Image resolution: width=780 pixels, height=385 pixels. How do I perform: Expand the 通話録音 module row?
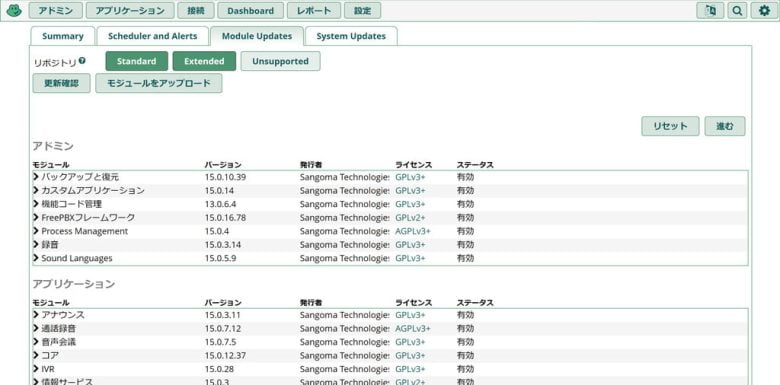[390, 328]
